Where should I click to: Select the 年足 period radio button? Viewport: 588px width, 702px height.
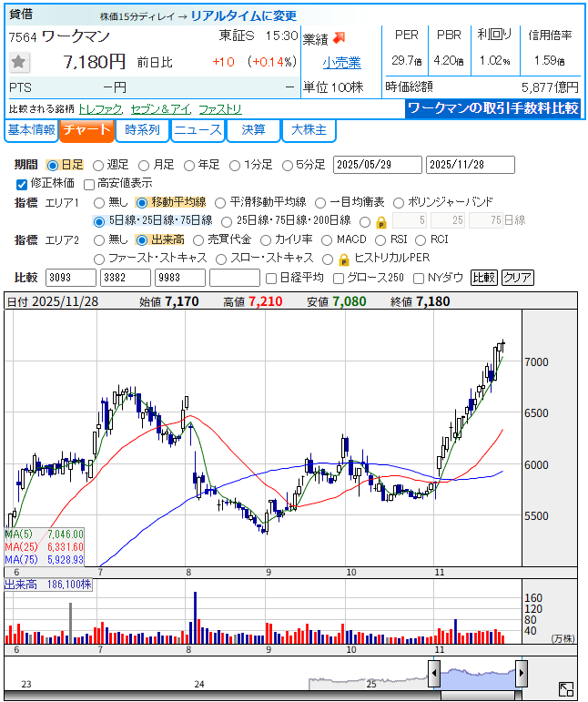pos(189,166)
